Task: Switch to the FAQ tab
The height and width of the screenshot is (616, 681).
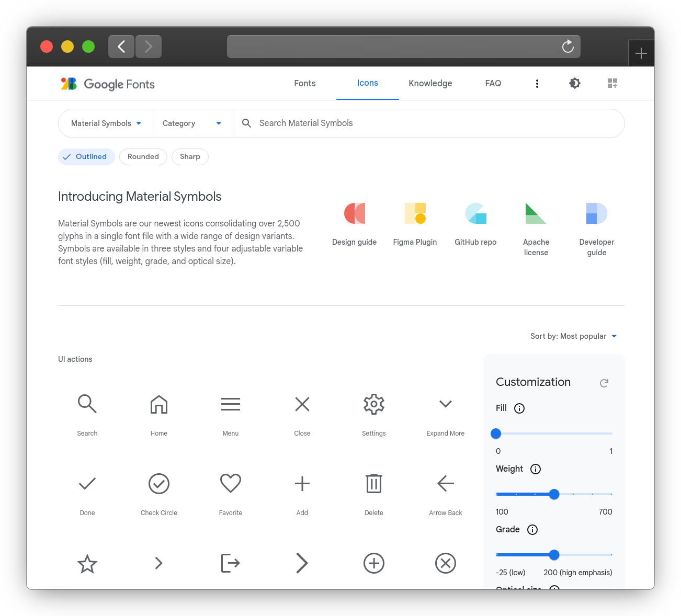Action: (x=493, y=83)
